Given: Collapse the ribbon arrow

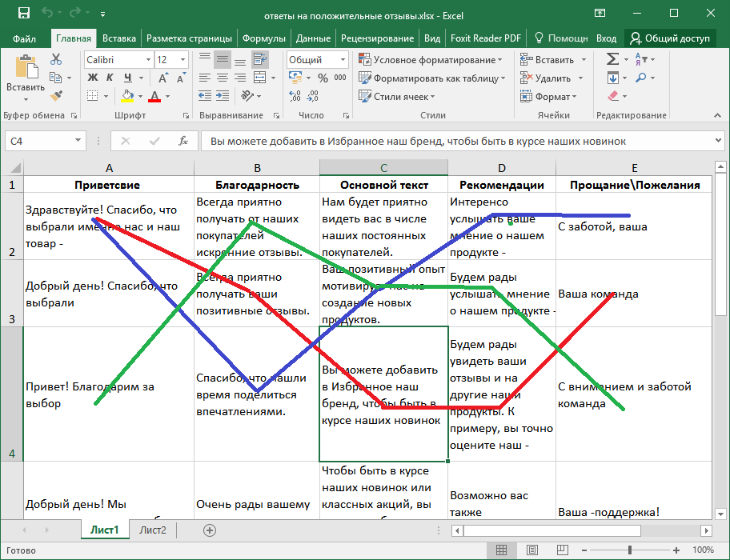Looking at the screenshot, I should pos(717,115).
